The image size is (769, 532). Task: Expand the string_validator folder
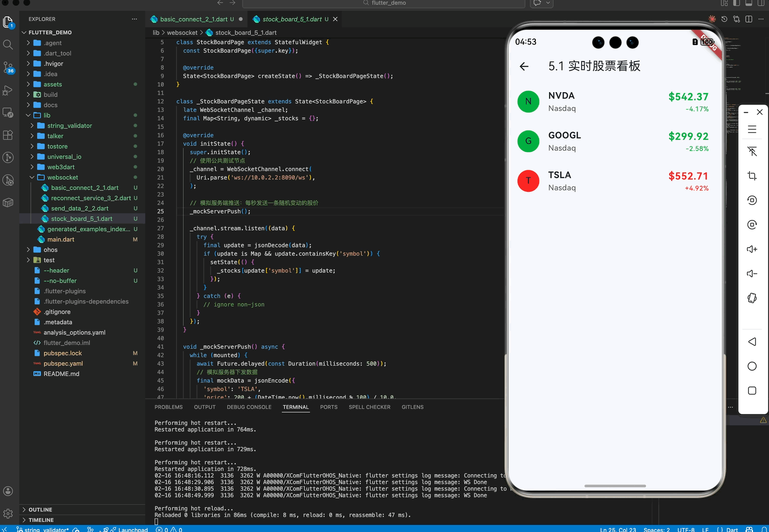pyautogui.click(x=32, y=125)
